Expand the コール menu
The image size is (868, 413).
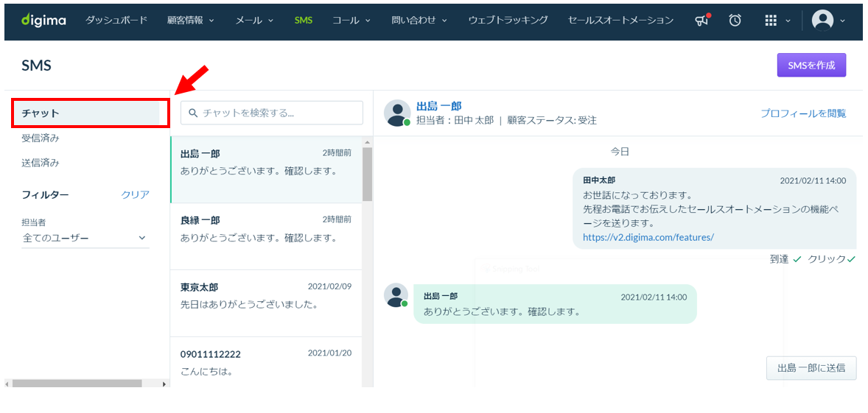point(351,21)
